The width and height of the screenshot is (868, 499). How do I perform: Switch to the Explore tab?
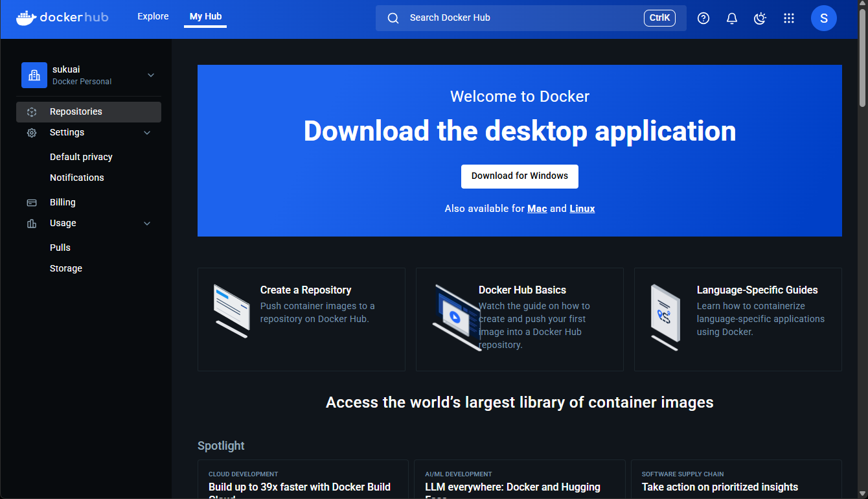[x=153, y=17]
